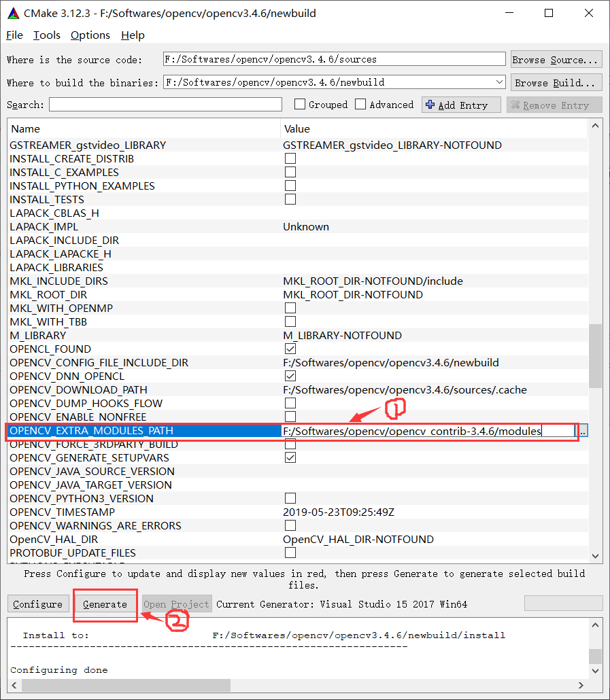Toggle the Advanced checkbox
The height and width of the screenshot is (700, 610).
click(361, 105)
